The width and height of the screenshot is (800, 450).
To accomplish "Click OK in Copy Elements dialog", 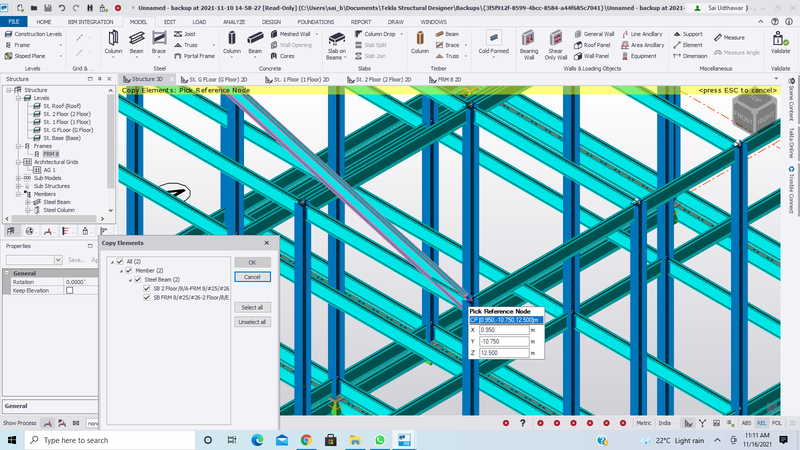I will click(x=252, y=262).
